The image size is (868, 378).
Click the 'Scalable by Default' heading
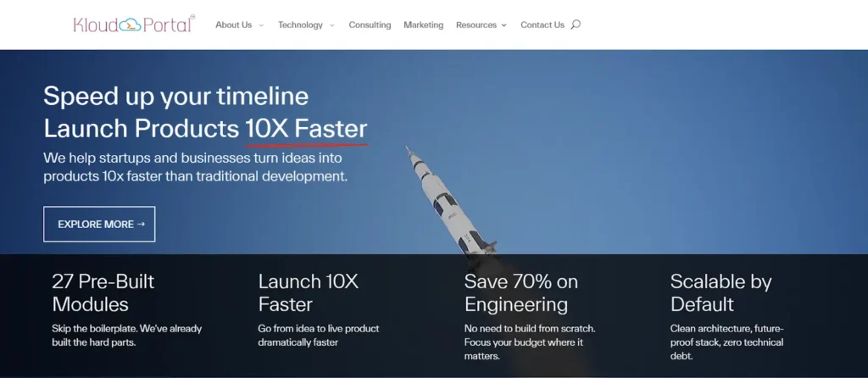point(721,292)
